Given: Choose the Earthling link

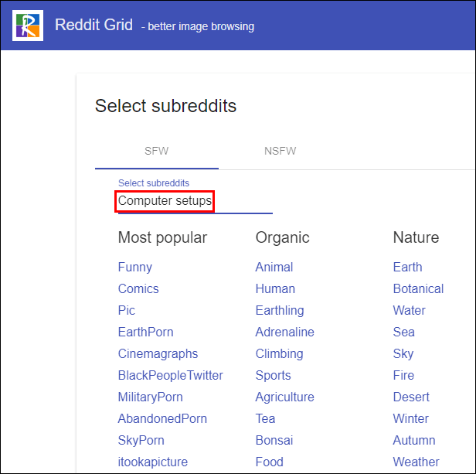Looking at the screenshot, I should (280, 311).
